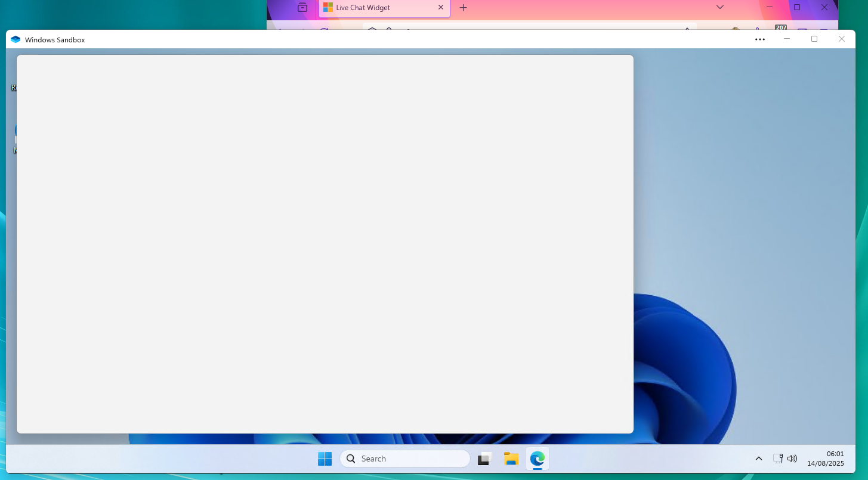
Task: Open the profile avatar in the host browser toolbar
Action: click(758, 29)
